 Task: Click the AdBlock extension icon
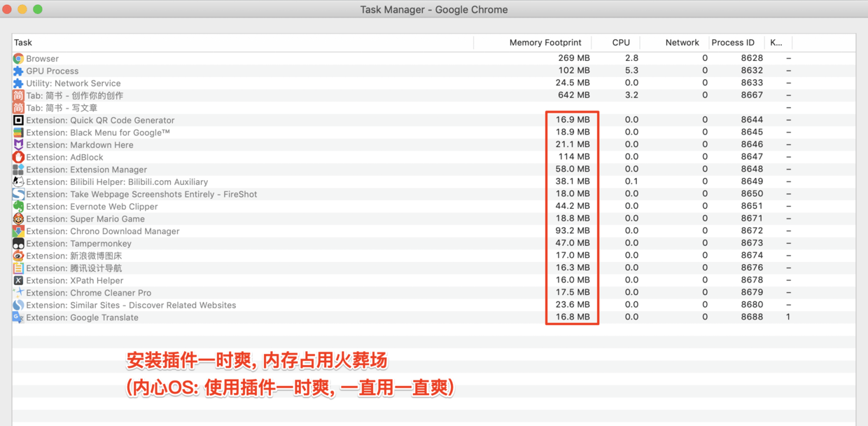click(18, 157)
